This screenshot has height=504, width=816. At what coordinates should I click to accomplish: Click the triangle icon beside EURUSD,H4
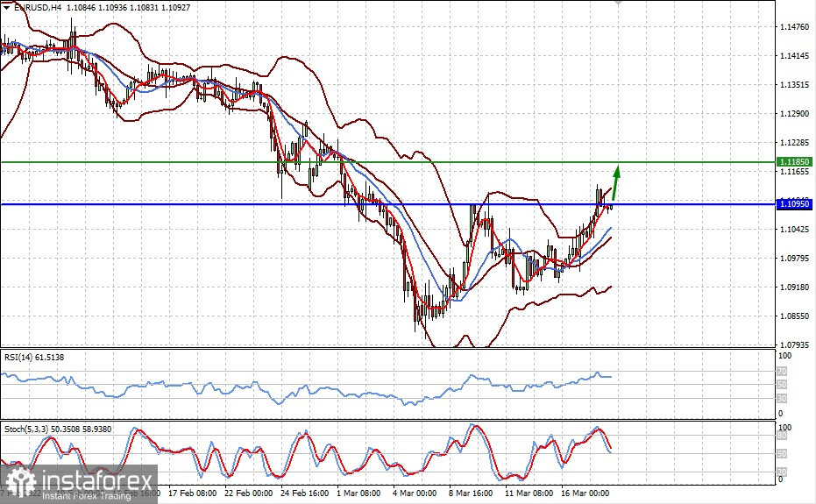click(6, 8)
